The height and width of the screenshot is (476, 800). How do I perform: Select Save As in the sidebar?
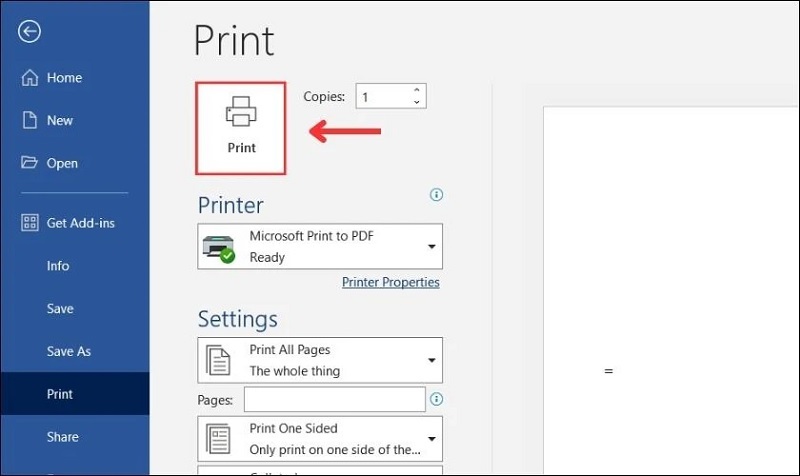click(69, 352)
